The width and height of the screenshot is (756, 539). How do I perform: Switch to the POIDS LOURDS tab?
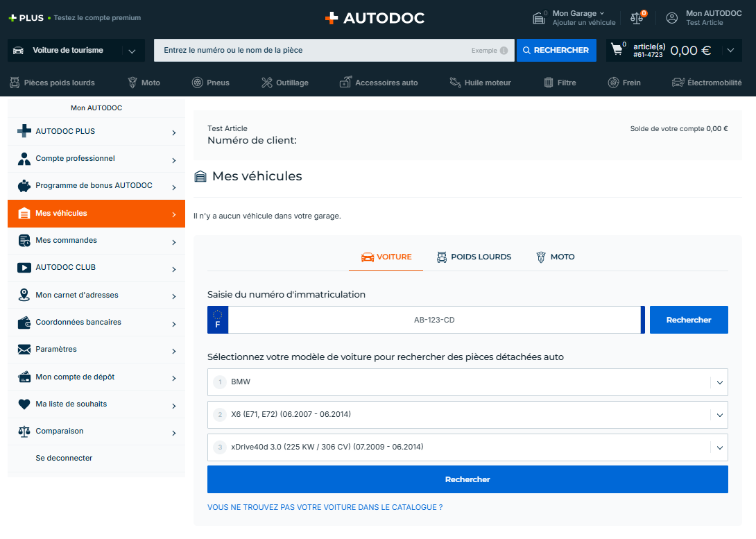[x=474, y=257]
